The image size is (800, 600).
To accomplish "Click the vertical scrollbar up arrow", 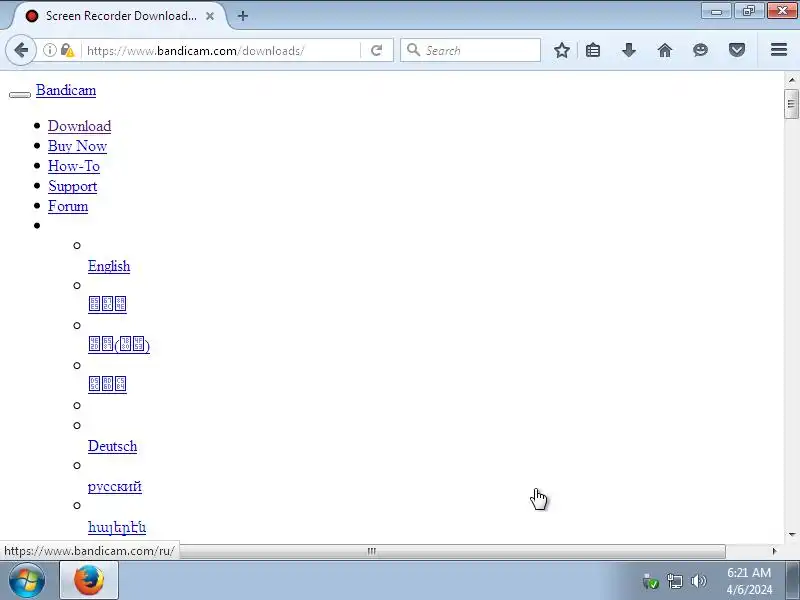I will click(x=792, y=80).
